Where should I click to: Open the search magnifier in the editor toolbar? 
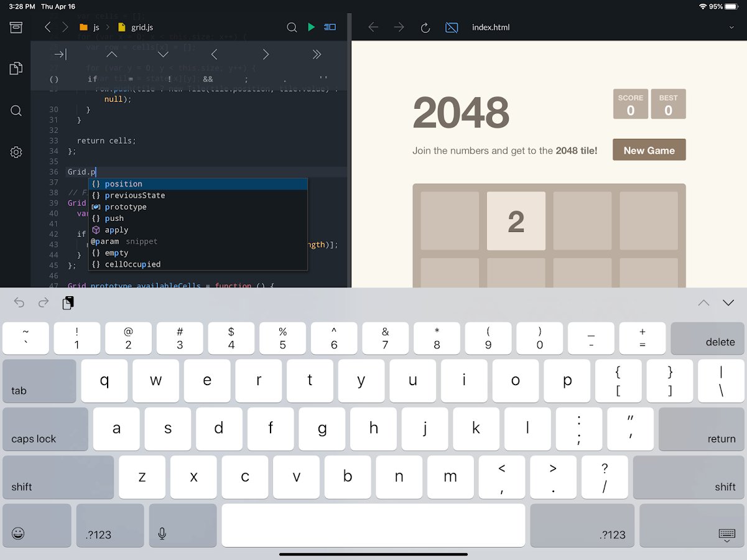point(292,27)
